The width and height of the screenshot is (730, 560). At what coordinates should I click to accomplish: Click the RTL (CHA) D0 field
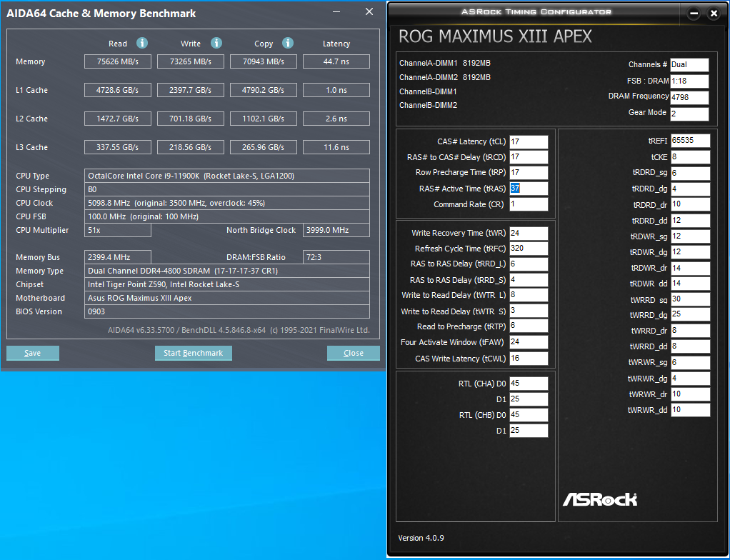(x=529, y=384)
